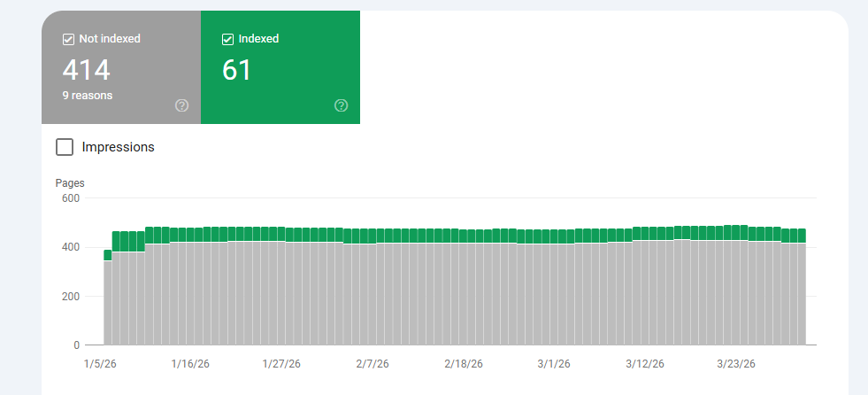Toggle the Indexed checkbox
This screenshot has height=395, width=868.
coord(227,39)
